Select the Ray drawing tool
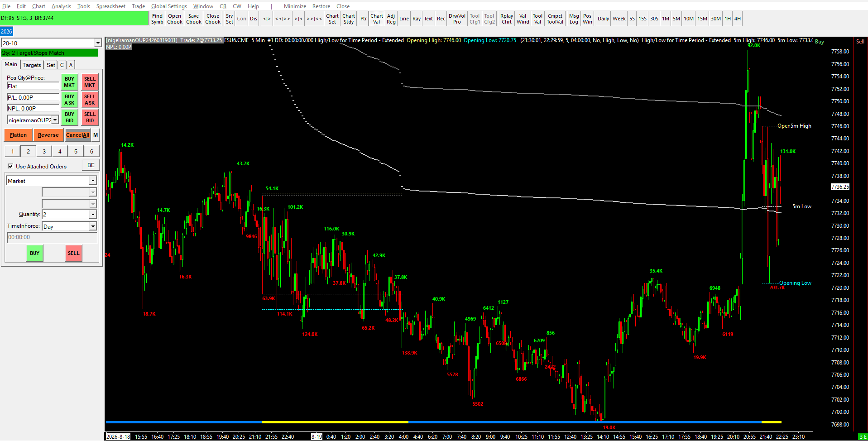Viewport: 868px width, 441px height. [x=417, y=19]
